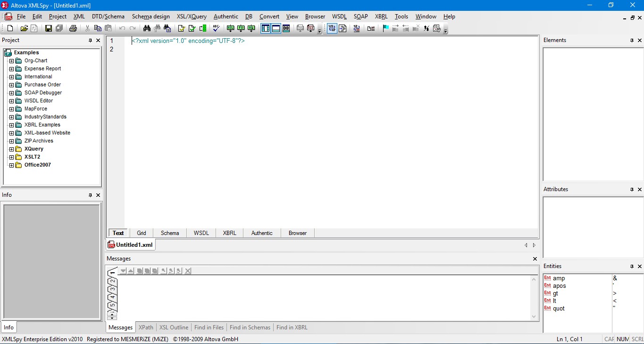Click the green Assign schema toolbar icon
Screen dimensions: 644x344
(202, 28)
